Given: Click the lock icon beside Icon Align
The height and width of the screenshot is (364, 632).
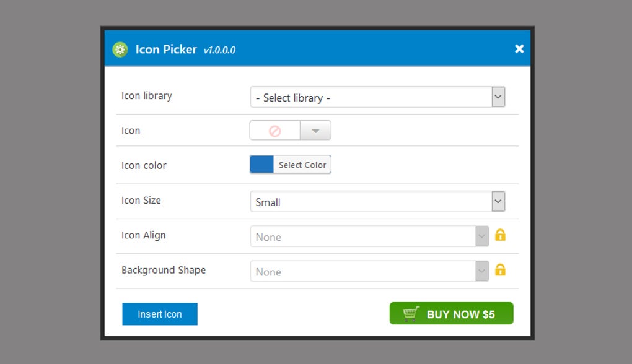Looking at the screenshot, I should 500,235.
